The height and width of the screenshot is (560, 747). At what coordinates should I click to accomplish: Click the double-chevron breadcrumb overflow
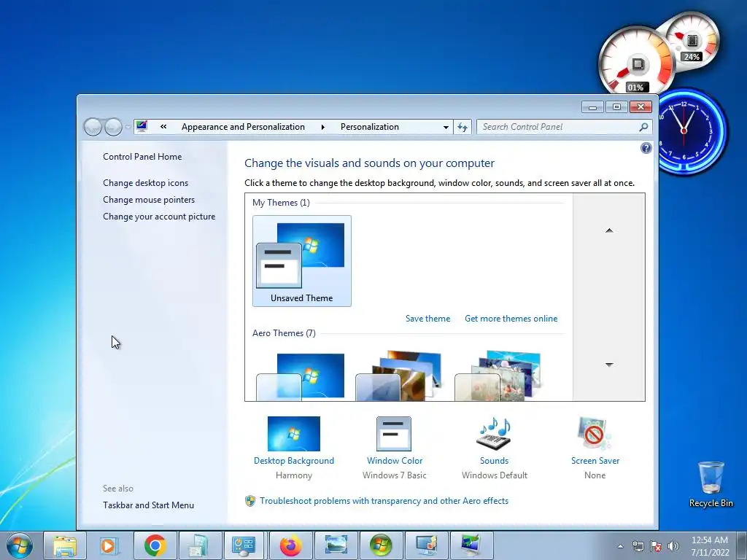(x=163, y=127)
